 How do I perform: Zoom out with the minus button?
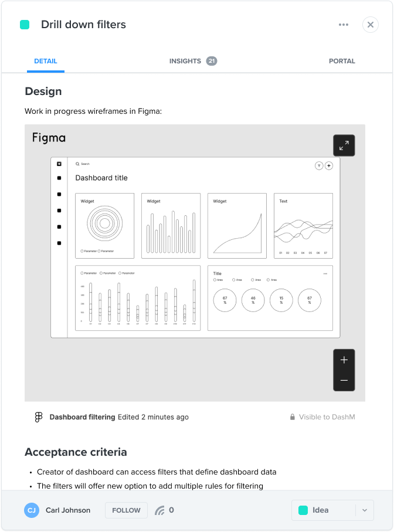[x=344, y=380]
